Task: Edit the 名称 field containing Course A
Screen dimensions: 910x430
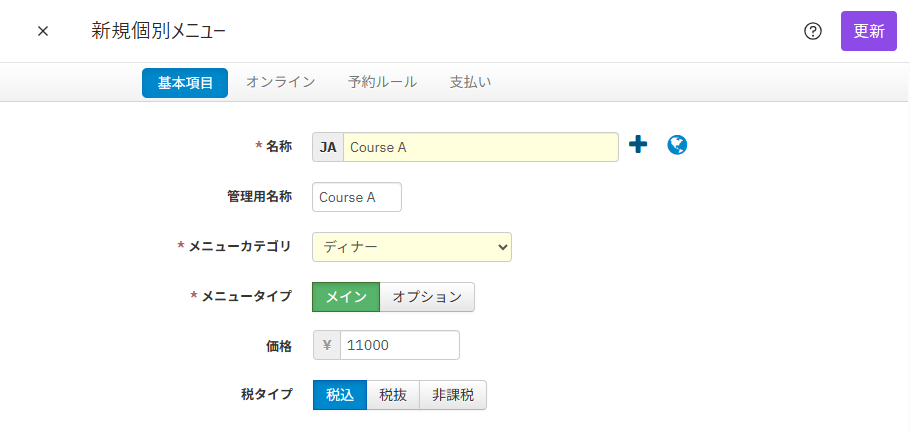Action: coord(481,147)
